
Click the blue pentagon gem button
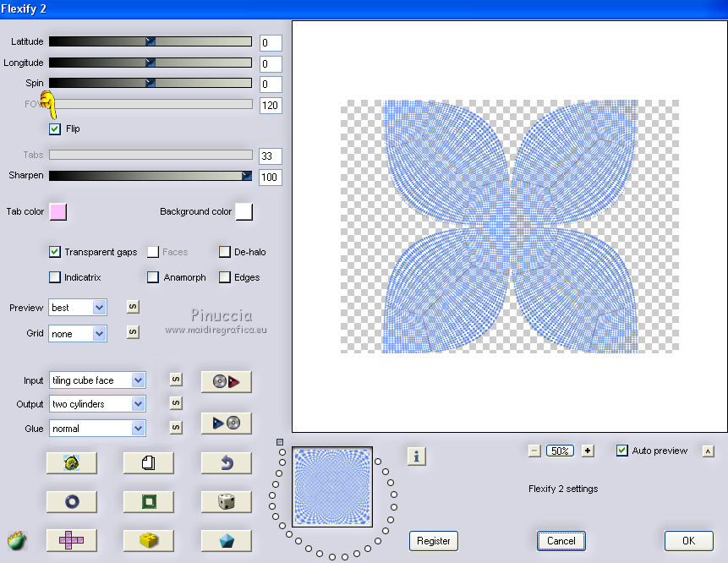click(x=226, y=540)
